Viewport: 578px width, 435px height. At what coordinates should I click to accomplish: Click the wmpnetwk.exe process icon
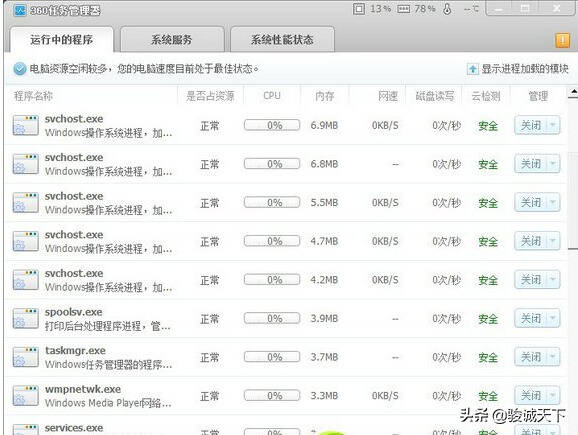pyautogui.click(x=25, y=396)
